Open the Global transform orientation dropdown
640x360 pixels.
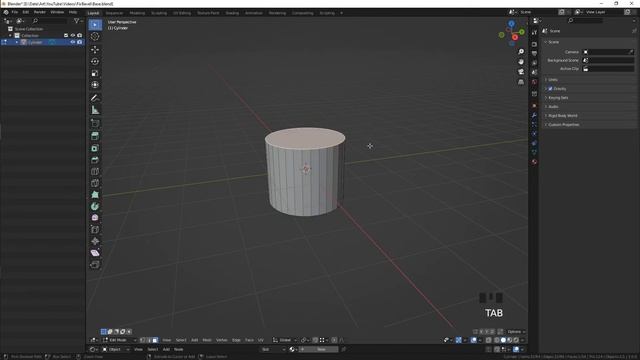click(285, 340)
